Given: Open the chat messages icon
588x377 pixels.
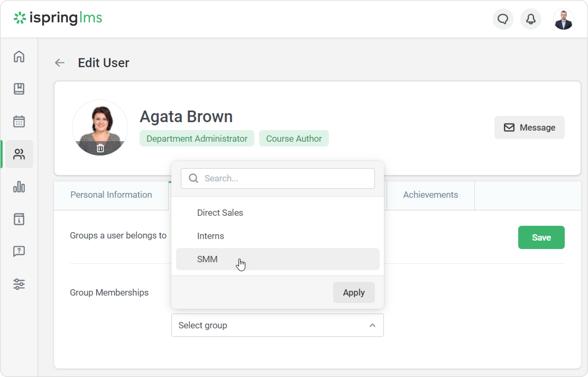Looking at the screenshot, I should (503, 19).
